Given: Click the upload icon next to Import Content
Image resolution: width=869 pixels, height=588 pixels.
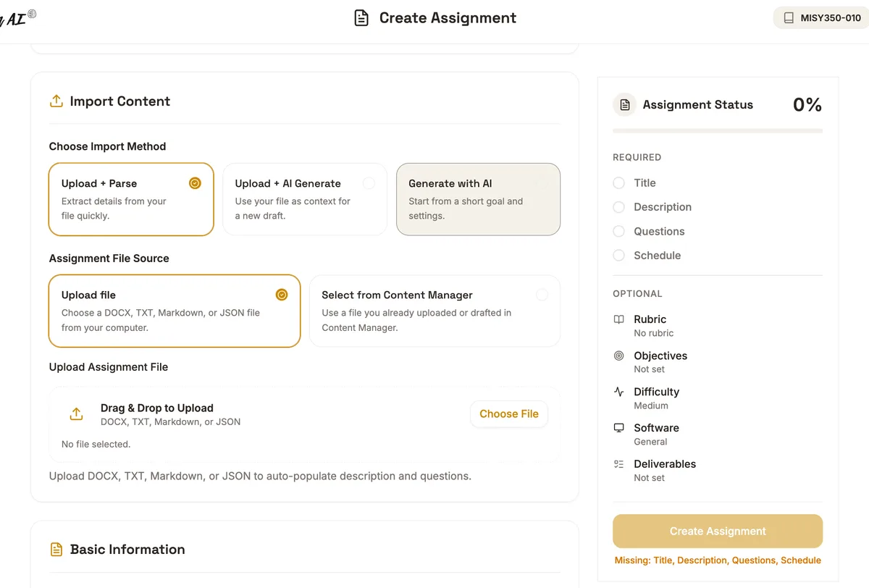Looking at the screenshot, I should [56, 101].
